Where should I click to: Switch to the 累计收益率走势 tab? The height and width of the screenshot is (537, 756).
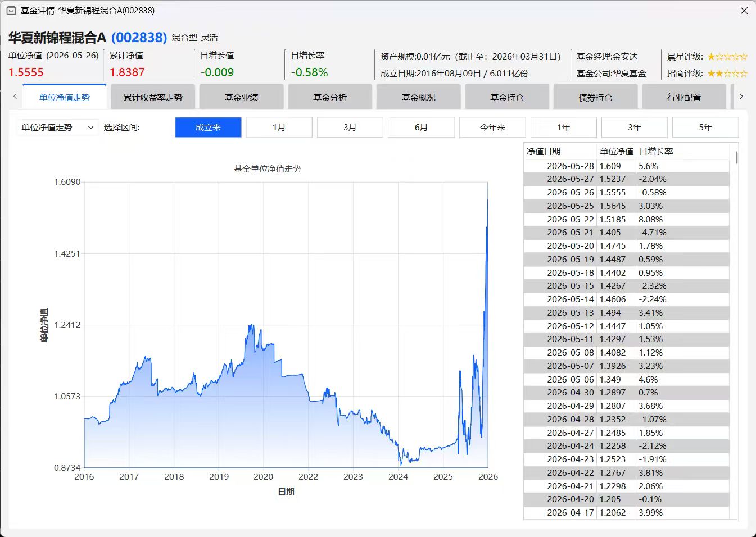click(x=153, y=97)
